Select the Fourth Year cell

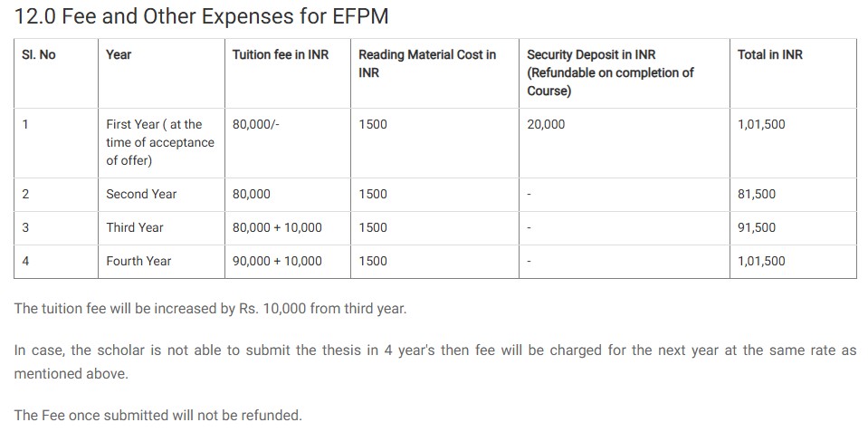138,262
